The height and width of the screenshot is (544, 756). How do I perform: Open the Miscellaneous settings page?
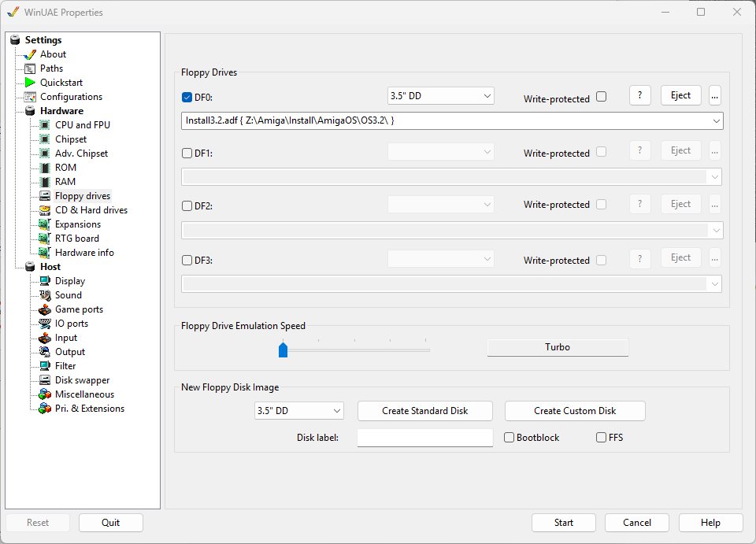click(84, 394)
